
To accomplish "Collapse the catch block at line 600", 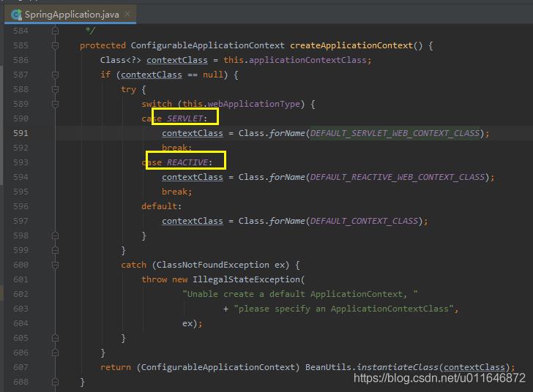I will pos(55,265).
